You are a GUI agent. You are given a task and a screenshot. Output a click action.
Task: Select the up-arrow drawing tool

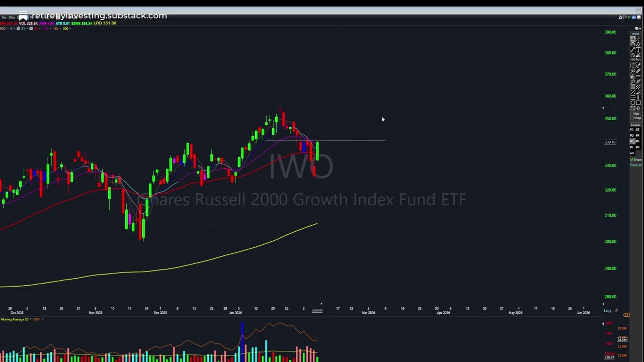point(638,108)
